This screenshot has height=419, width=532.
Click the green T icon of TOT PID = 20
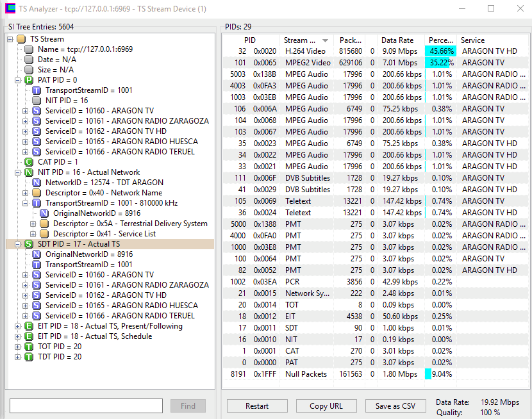tap(29, 347)
